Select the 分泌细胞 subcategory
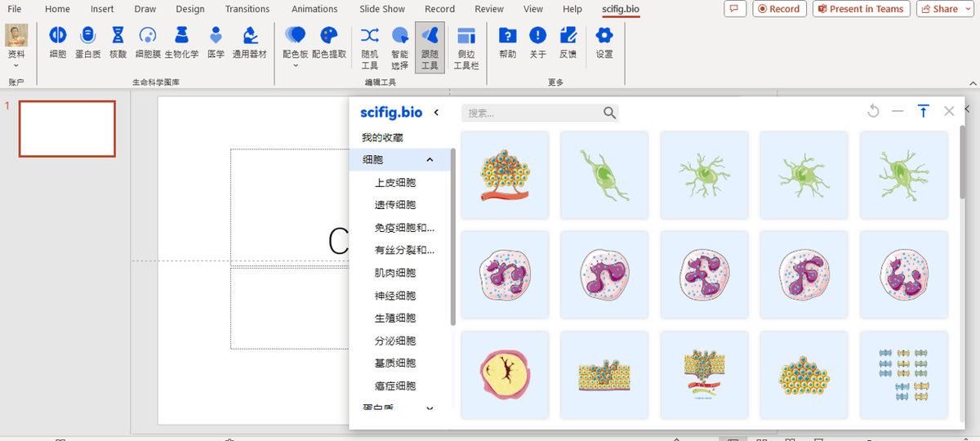The width and height of the screenshot is (980, 441). 395,341
